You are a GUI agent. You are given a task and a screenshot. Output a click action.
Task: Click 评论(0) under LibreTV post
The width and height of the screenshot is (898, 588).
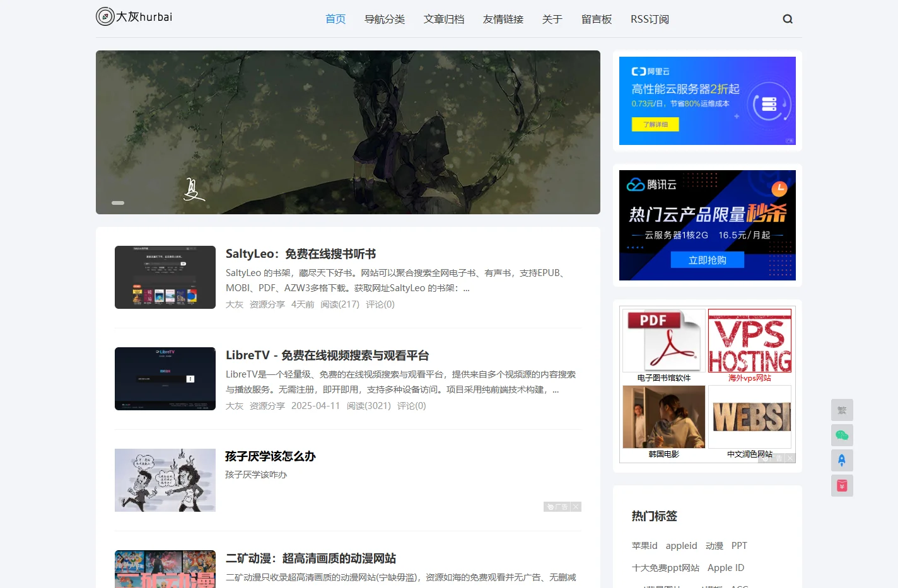pos(412,406)
